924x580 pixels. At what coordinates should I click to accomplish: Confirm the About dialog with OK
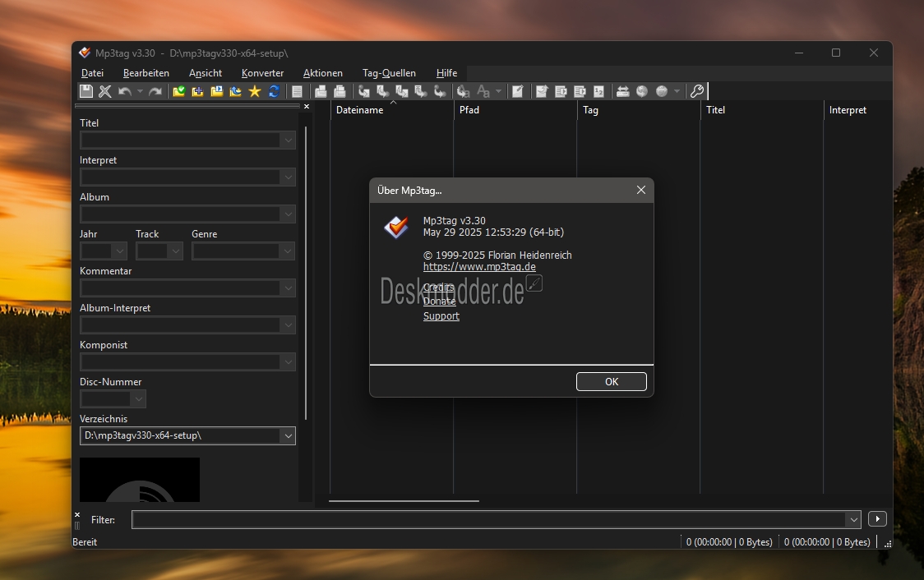pos(611,381)
